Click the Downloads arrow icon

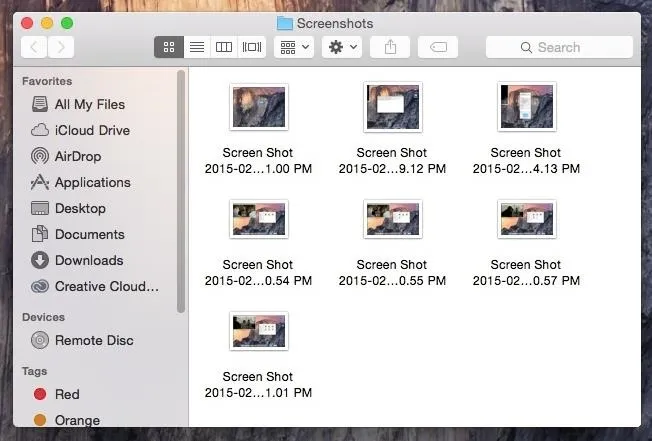tap(40, 260)
